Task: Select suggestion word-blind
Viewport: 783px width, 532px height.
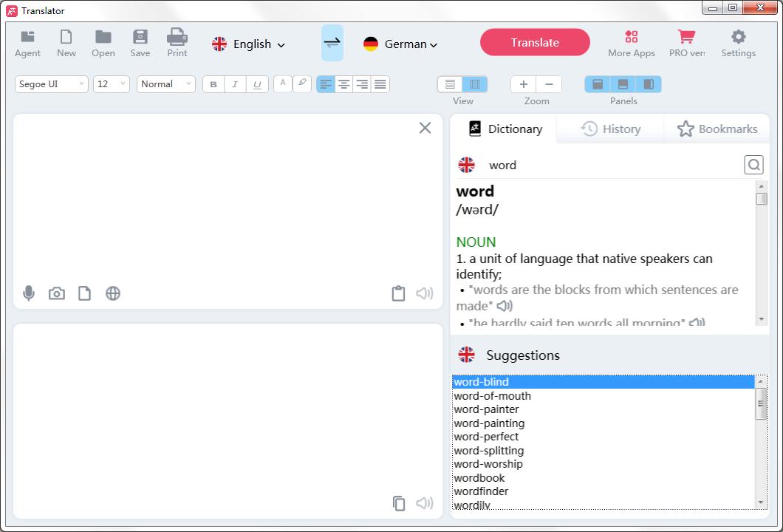Action: (x=604, y=382)
